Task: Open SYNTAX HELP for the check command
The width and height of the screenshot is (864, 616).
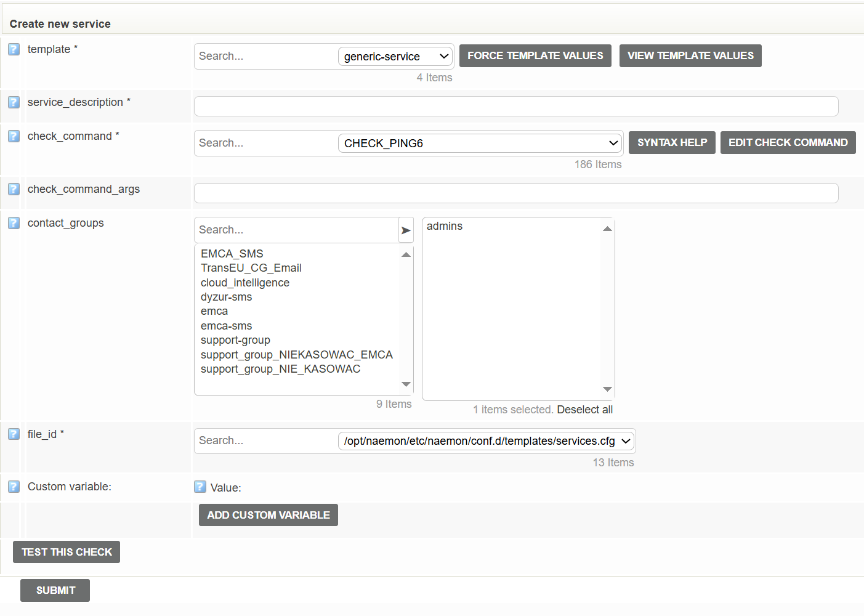Action: (x=671, y=142)
